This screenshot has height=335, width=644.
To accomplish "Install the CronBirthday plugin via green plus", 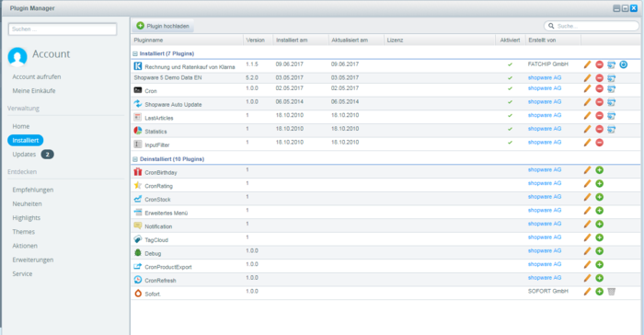I will 599,170.
